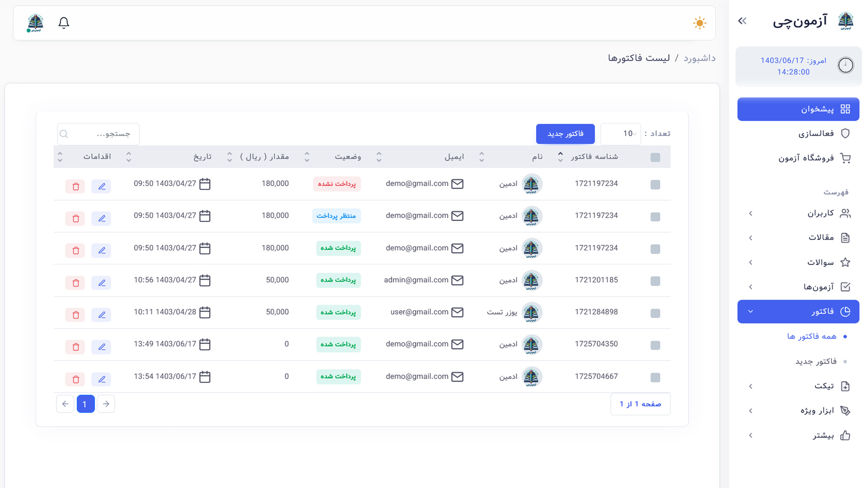Collapse sidebar with double-chevron icon
Image resolution: width=868 pixels, height=488 pixels.
(742, 21)
